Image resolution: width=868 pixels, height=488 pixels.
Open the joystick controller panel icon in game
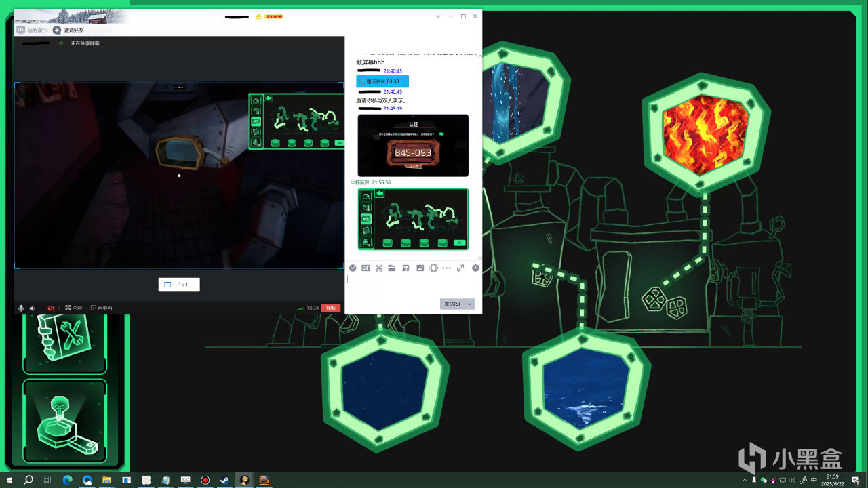pos(65,422)
